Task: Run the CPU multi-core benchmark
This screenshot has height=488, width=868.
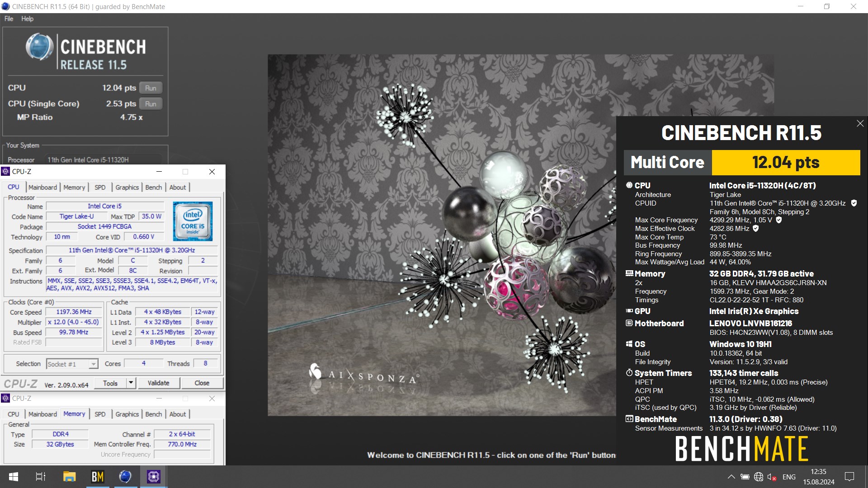Action: click(151, 88)
